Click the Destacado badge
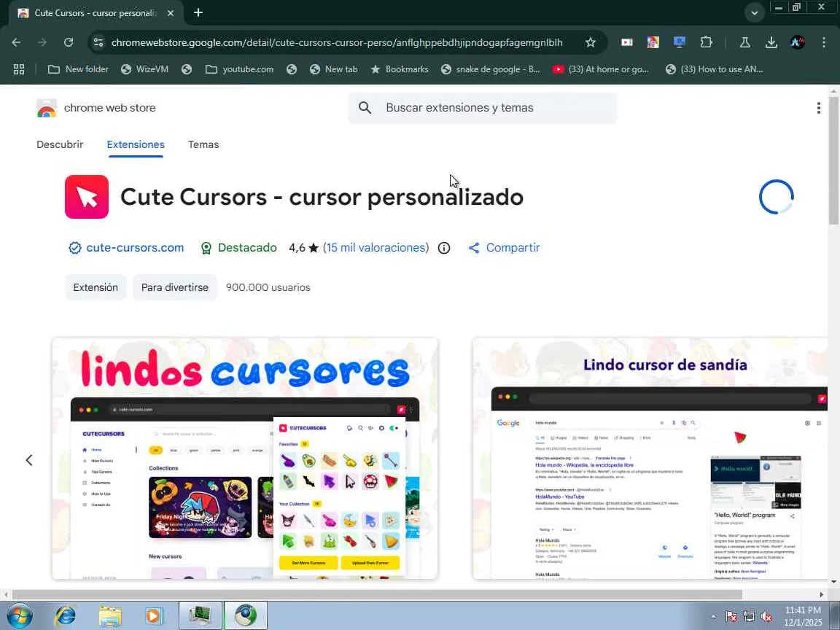Image resolution: width=840 pixels, height=630 pixels. [238, 247]
